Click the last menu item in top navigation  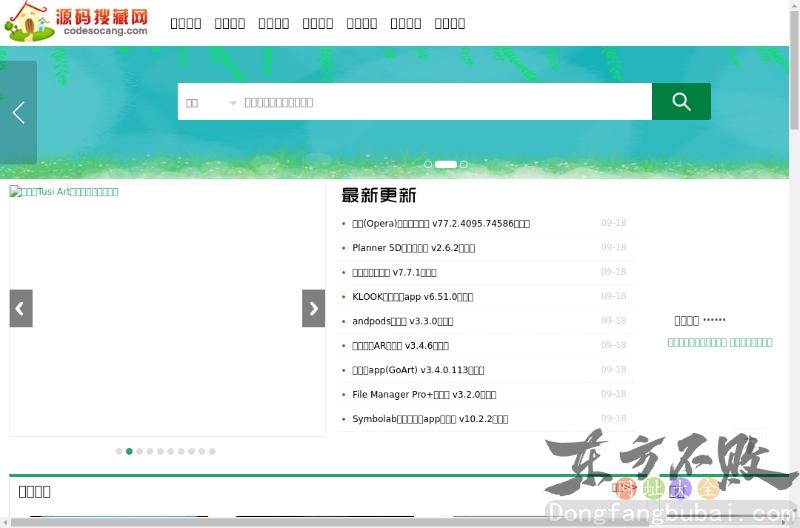(x=449, y=23)
